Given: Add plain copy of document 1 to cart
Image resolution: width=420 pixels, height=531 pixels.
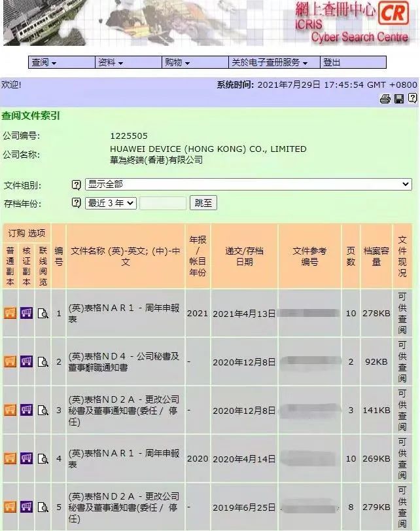Looking at the screenshot, I should (x=10, y=313).
